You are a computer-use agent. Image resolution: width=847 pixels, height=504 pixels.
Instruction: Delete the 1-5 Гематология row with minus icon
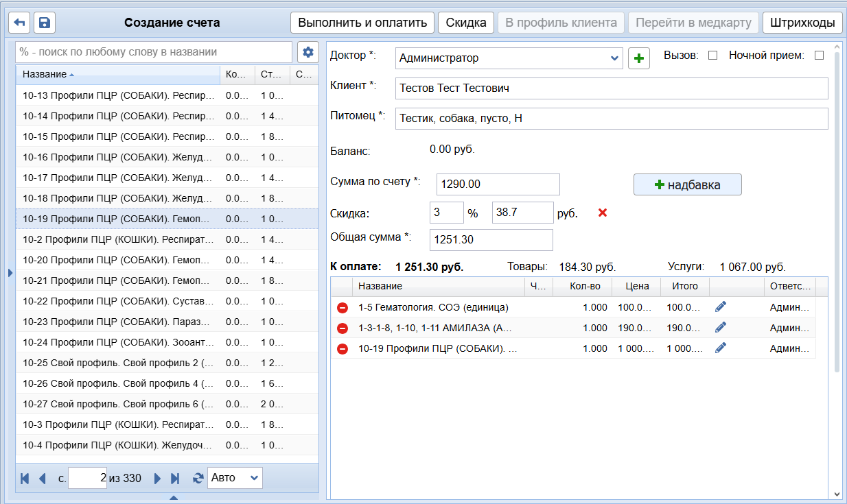(342, 308)
